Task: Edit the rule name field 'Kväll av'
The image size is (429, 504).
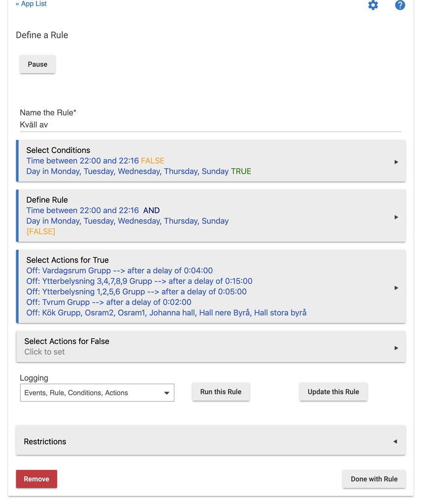Action: pos(210,125)
